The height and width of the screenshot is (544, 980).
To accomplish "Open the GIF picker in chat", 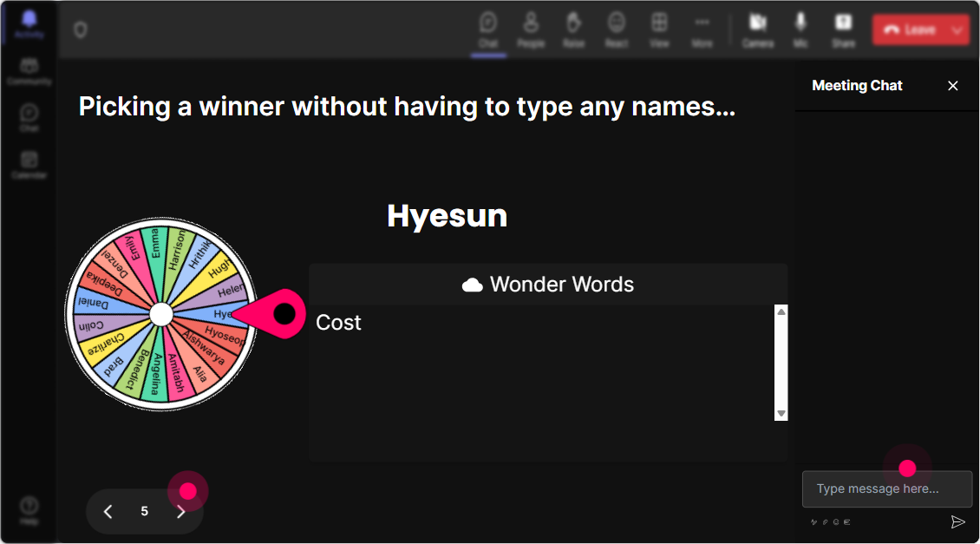I will click(846, 521).
